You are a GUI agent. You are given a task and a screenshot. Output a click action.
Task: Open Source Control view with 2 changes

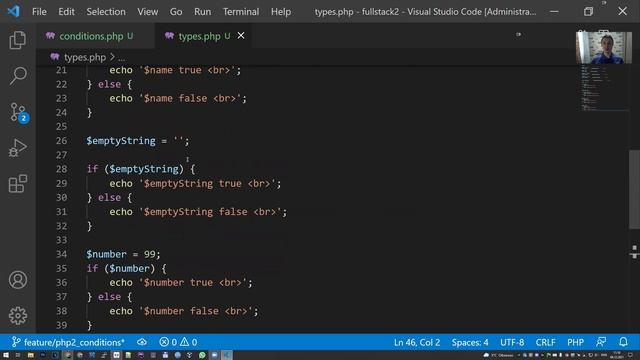[x=18, y=112]
